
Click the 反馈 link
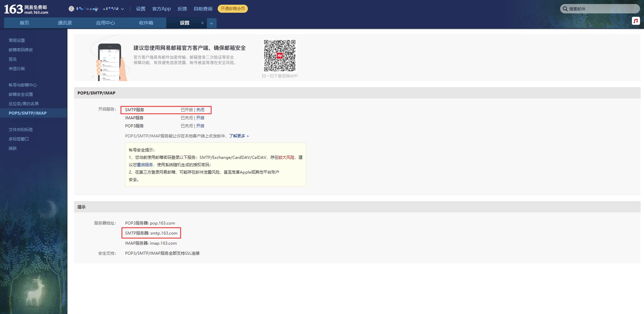click(x=182, y=9)
